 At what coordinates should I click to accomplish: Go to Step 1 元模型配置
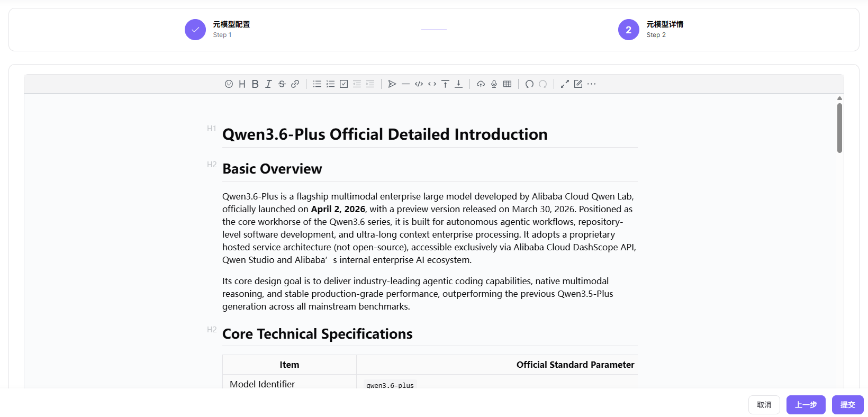tap(217, 30)
